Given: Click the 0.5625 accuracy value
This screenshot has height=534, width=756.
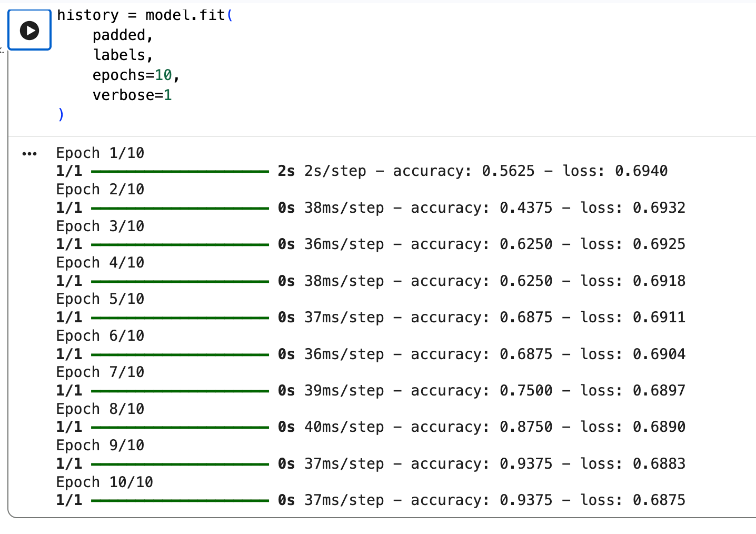Looking at the screenshot, I should [508, 171].
